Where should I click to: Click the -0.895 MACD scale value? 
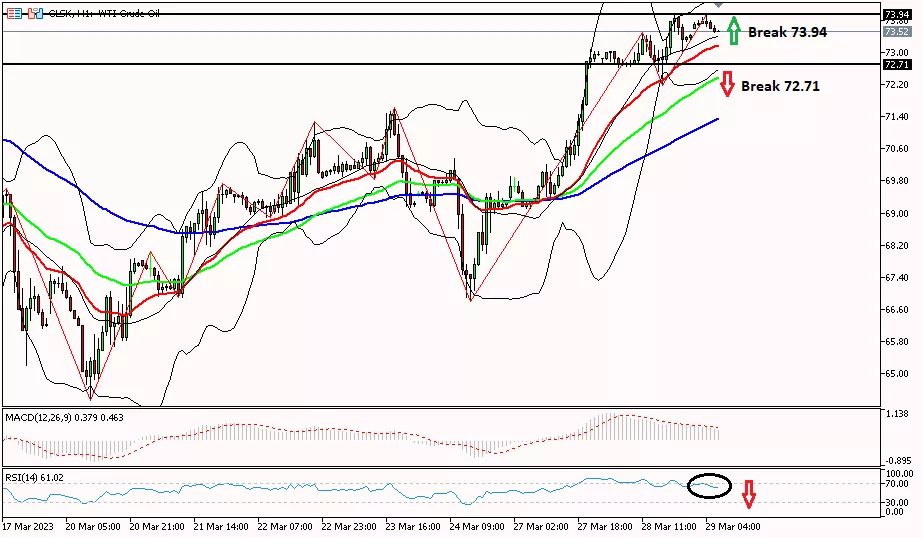[896, 461]
